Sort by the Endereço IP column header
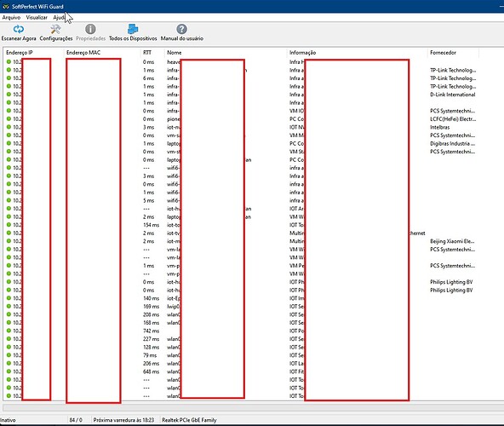 [20, 53]
